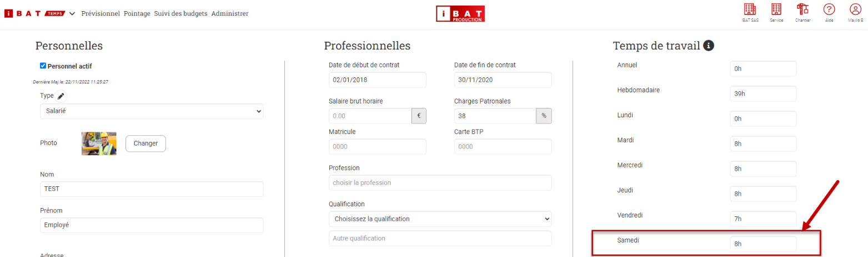Open the Qualification dropdown

[x=440, y=219]
